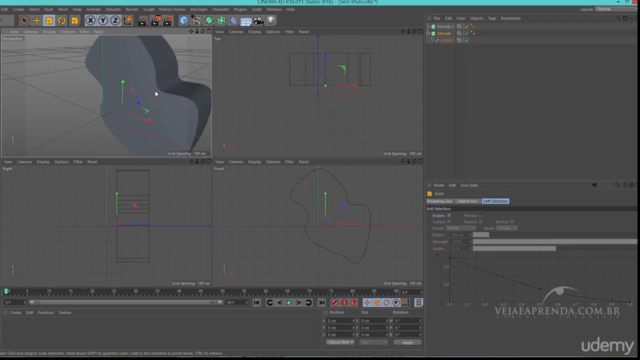Open the Mesh menu

[x=63, y=9]
